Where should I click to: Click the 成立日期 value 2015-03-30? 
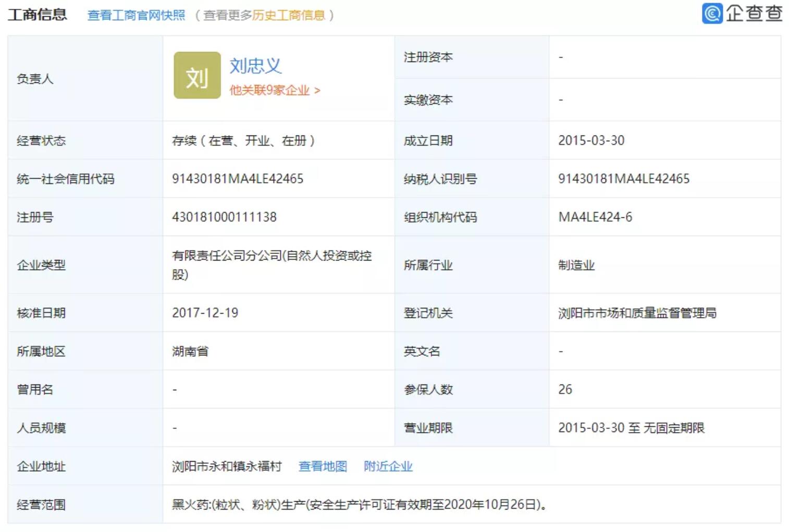pos(591,141)
